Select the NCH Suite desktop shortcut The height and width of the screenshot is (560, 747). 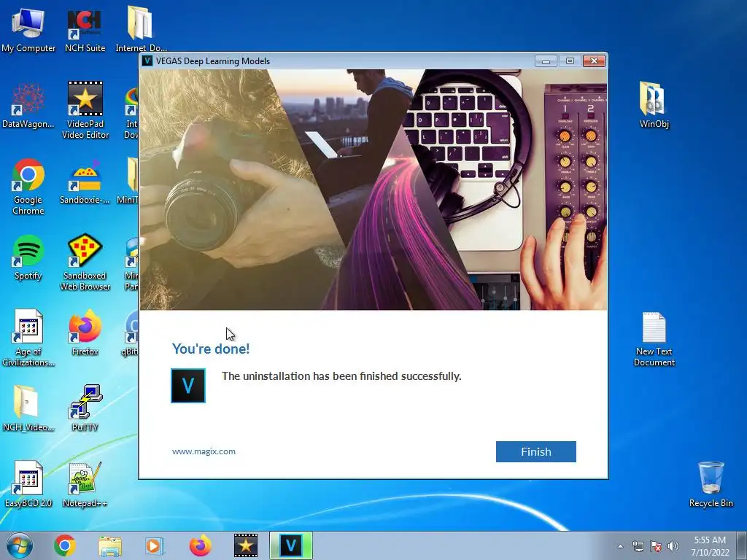(x=85, y=30)
